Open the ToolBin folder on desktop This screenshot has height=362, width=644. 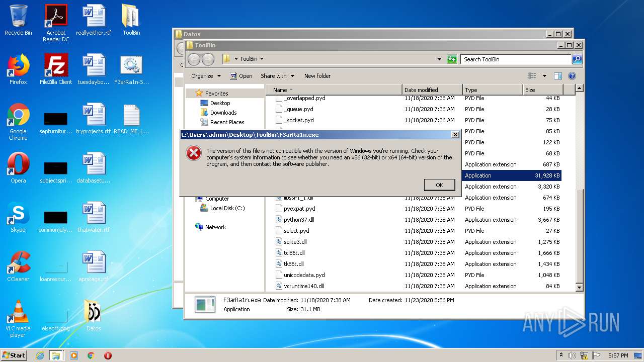pos(131,20)
